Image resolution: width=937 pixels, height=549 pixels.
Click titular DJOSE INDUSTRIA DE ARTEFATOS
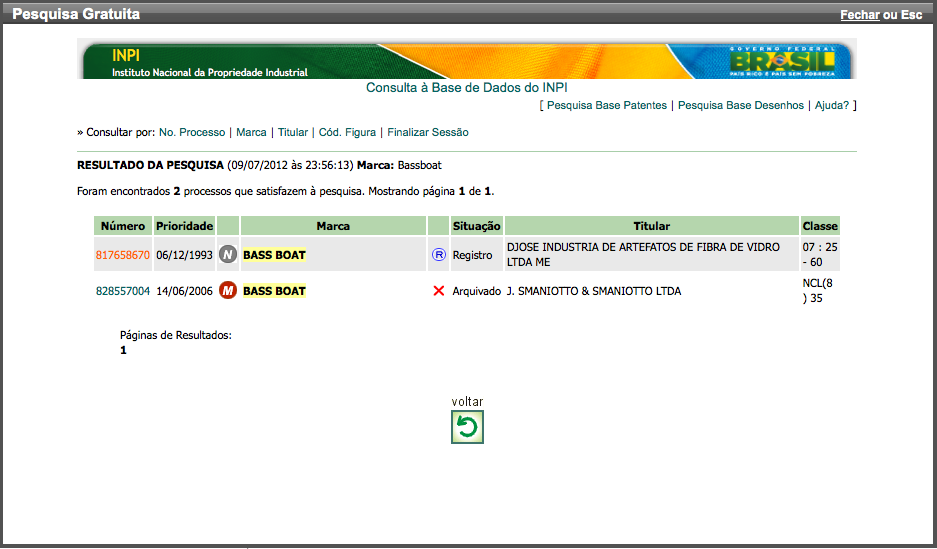click(643, 254)
